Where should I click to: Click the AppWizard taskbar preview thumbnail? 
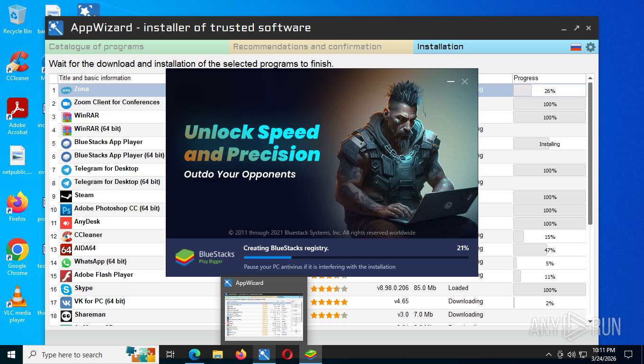pyautogui.click(x=264, y=316)
